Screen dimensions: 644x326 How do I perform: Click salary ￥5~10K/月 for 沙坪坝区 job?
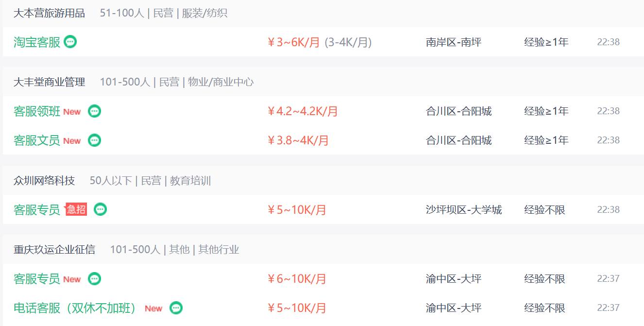(297, 210)
